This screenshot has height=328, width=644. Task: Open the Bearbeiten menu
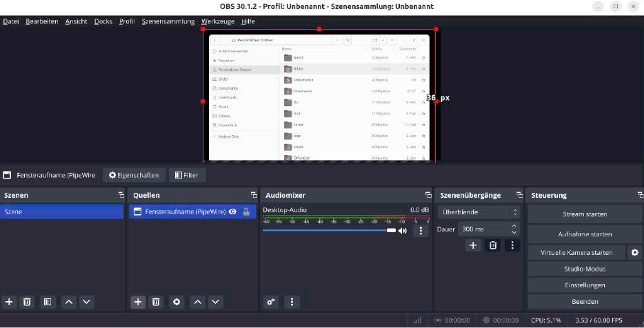42,21
